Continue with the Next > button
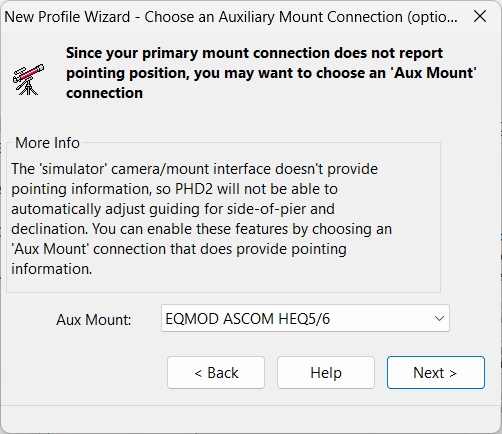Image resolution: width=502 pixels, height=434 pixels. point(435,373)
